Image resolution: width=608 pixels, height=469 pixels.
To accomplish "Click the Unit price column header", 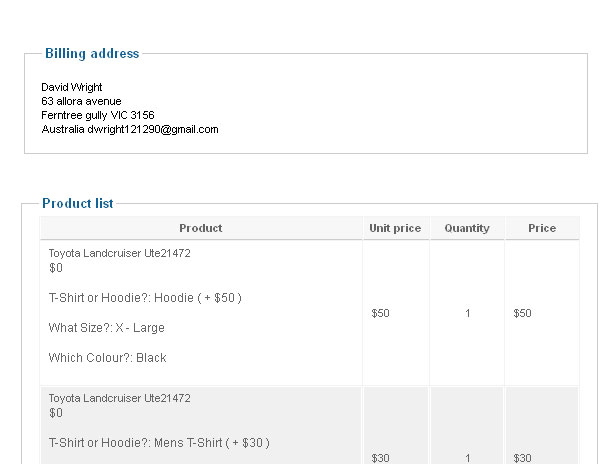I will pyautogui.click(x=395, y=228).
